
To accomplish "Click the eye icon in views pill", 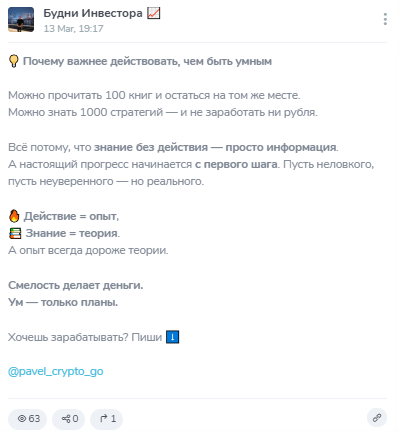I will click(x=22, y=418).
